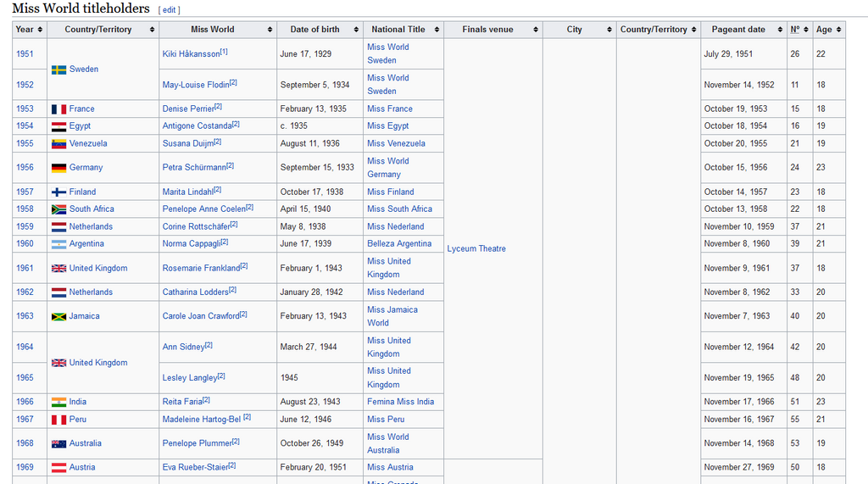Image resolution: width=868 pixels, height=484 pixels.
Task: Click the Finland flag icon
Action: [58, 192]
